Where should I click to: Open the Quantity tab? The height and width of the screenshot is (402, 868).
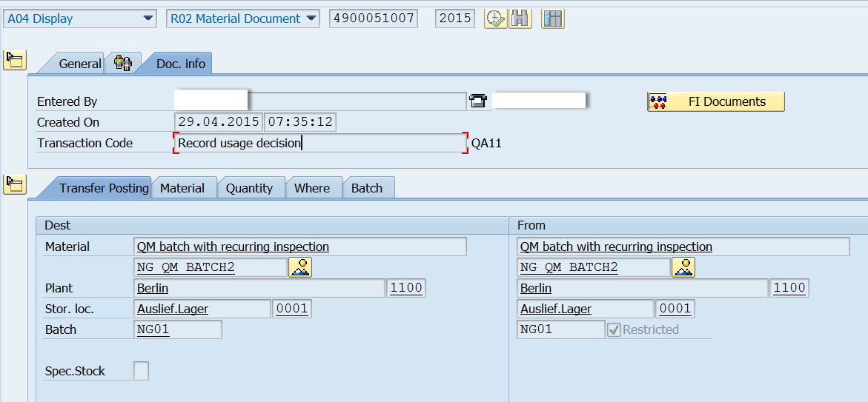[x=249, y=188]
